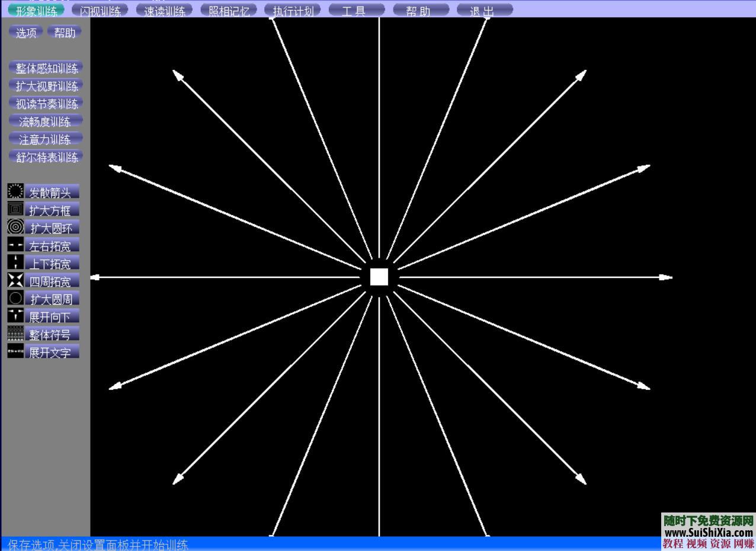The height and width of the screenshot is (551, 756).
Task: Open the 照相记忆 menu
Action: coord(229,10)
